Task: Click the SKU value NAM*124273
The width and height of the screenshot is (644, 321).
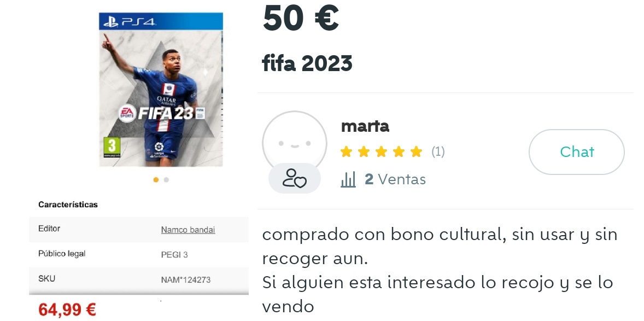Action: tap(186, 280)
